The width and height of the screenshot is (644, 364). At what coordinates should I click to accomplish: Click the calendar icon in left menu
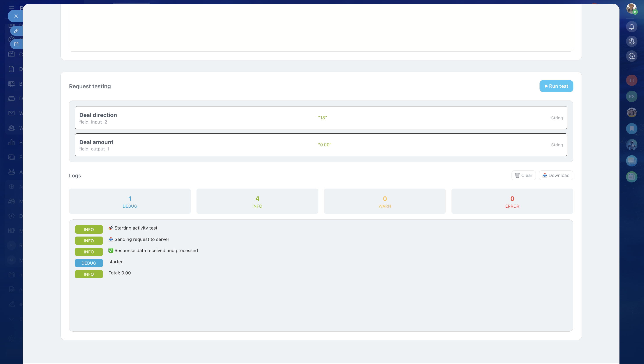pyautogui.click(x=11, y=54)
